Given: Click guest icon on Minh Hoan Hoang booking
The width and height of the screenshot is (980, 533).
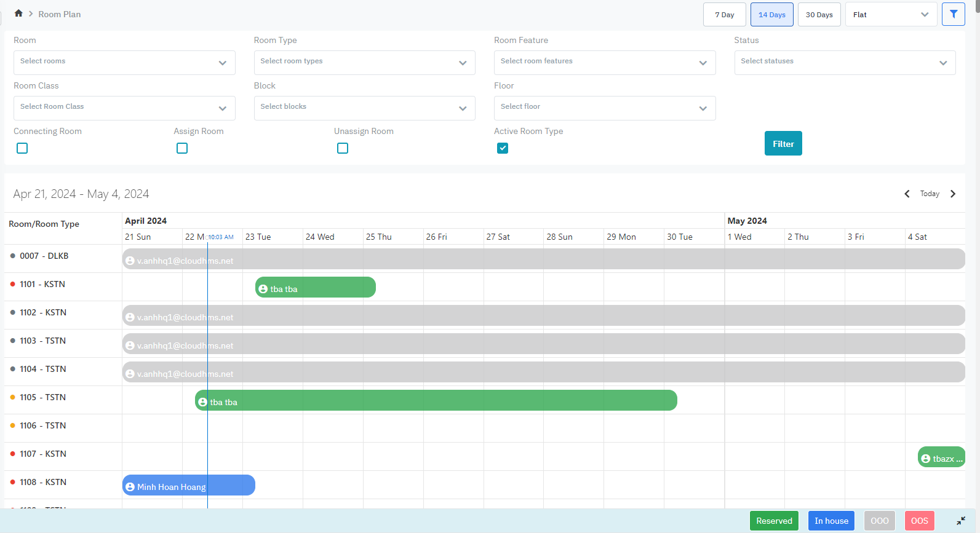Looking at the screenshot, I should click(x=130, y=487).
